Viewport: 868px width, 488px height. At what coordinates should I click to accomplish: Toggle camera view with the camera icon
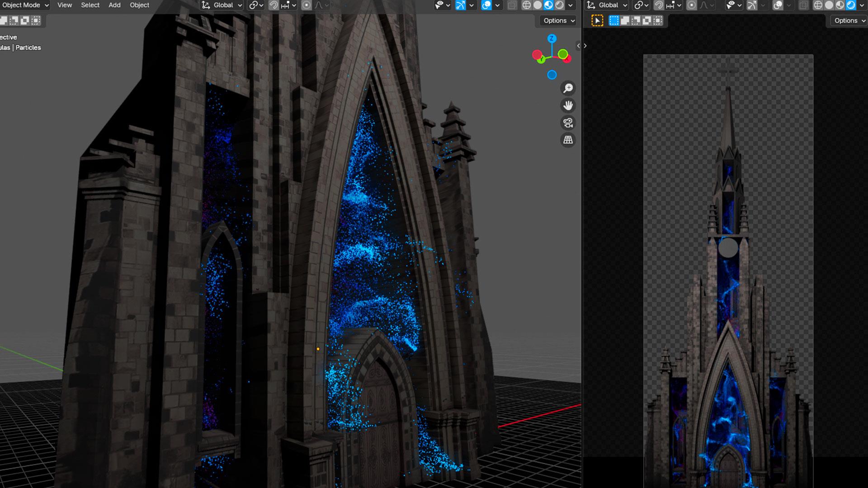coord(568,123)
